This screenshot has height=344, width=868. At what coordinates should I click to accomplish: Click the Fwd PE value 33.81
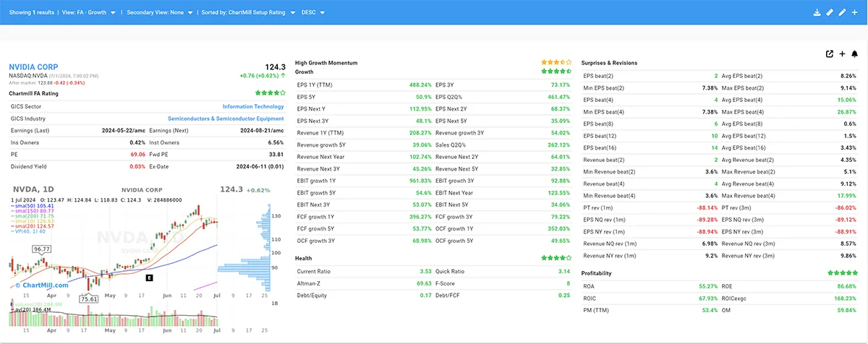tap(276, 154)
